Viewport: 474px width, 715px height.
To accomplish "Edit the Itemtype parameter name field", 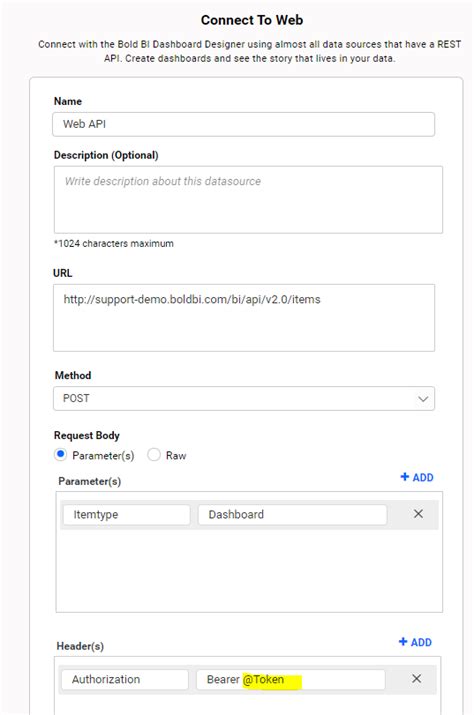I will (126, 514).
